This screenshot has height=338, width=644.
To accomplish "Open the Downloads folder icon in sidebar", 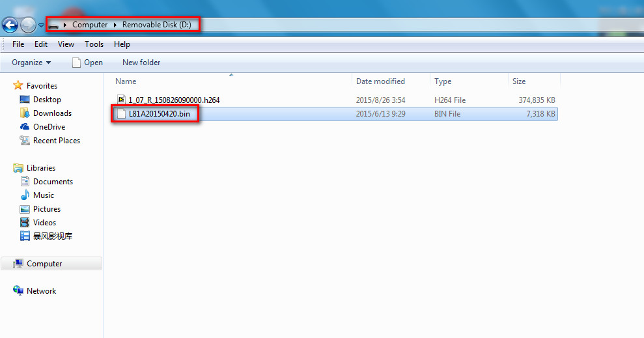I will click(x=25, y=113).
